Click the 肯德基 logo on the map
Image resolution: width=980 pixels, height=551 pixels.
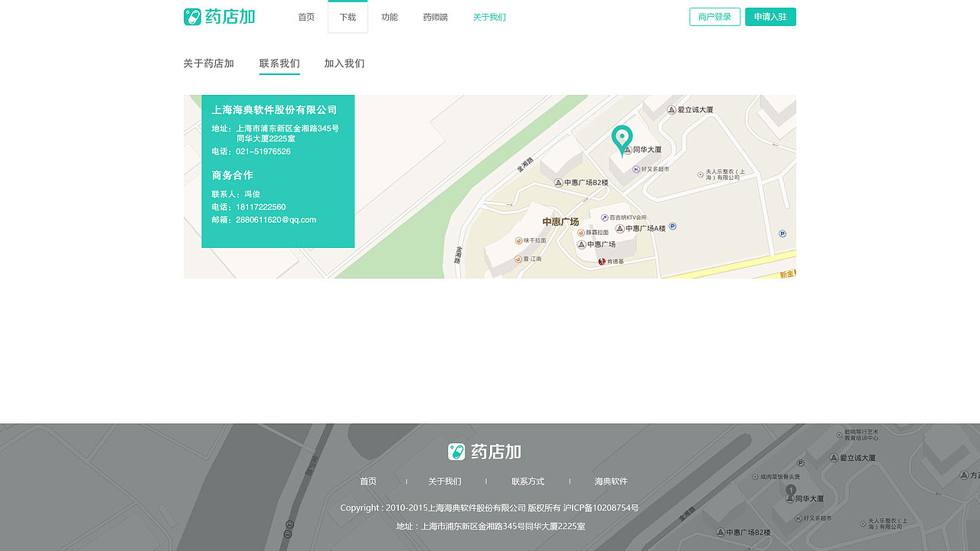tap(603, 261)
